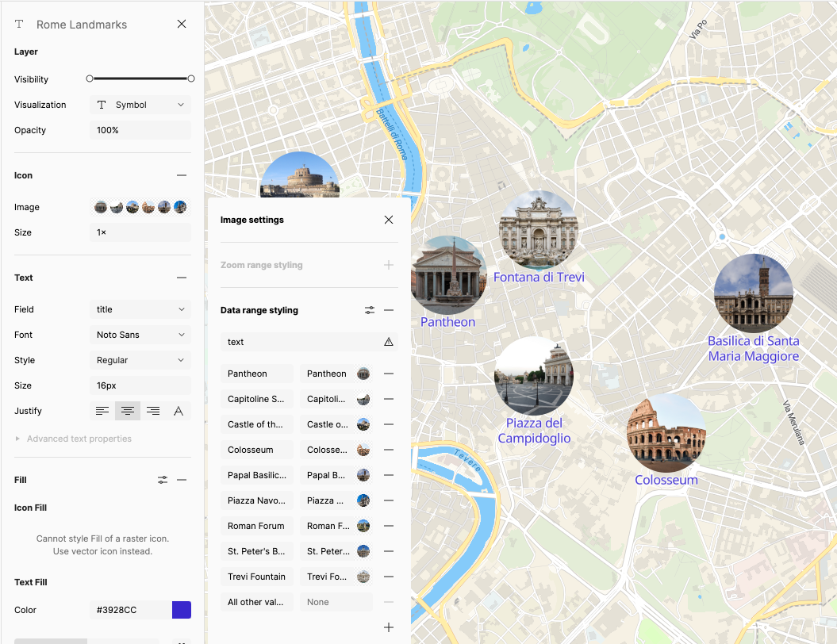
Task: Open Fill settings sliders icon
Action: pos(163,480)
